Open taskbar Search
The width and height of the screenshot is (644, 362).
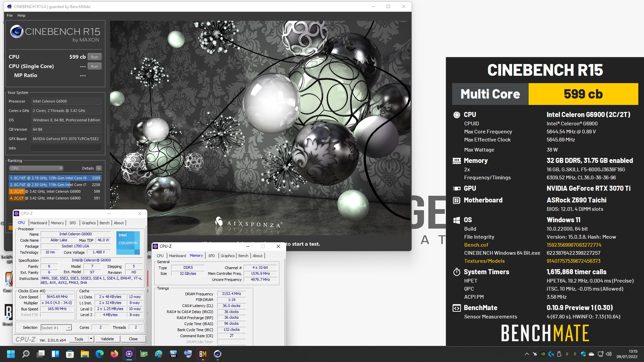click(26, 354)
